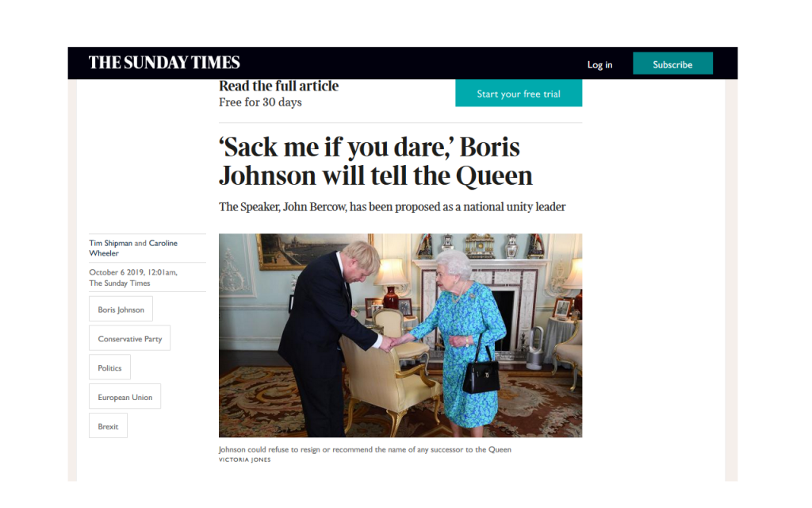Click the Read the full article heading
The image size is (812, 508).
tap(278, 86)
